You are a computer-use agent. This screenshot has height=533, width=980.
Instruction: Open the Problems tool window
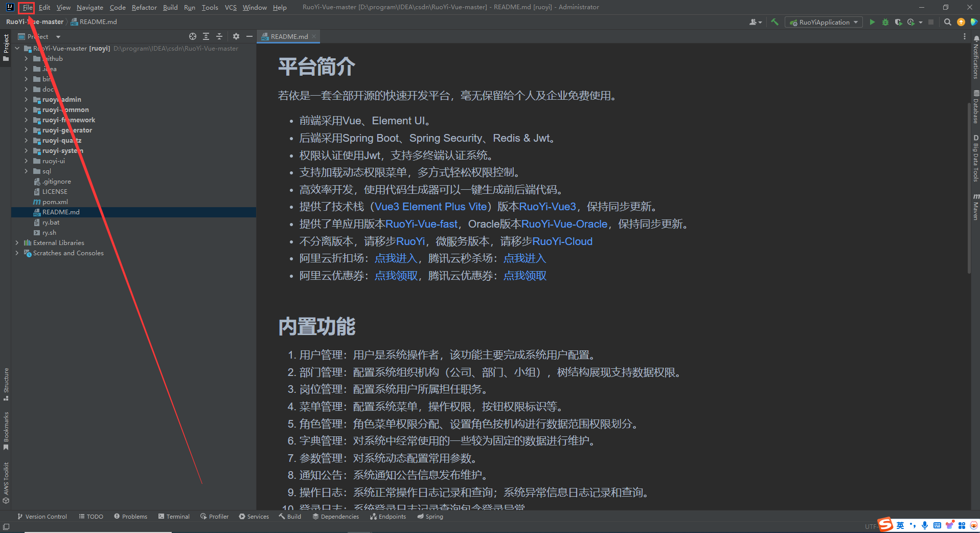(x=130, y=517)
